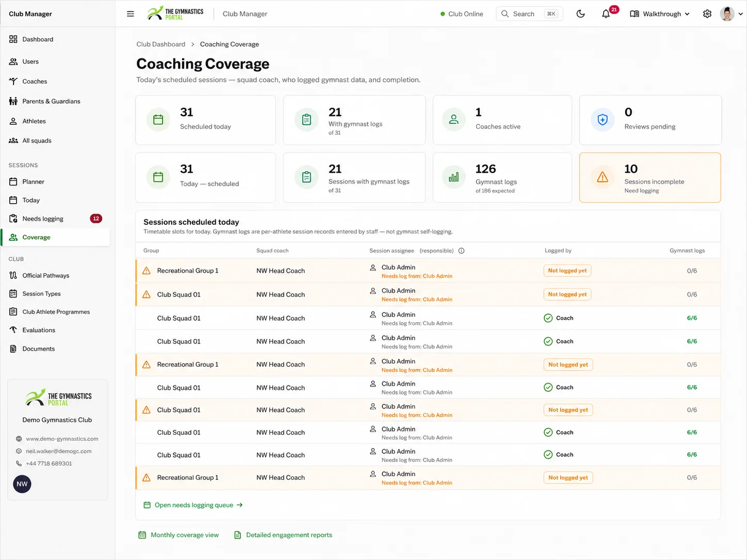Open needs logging queue link

click(193, 505)
